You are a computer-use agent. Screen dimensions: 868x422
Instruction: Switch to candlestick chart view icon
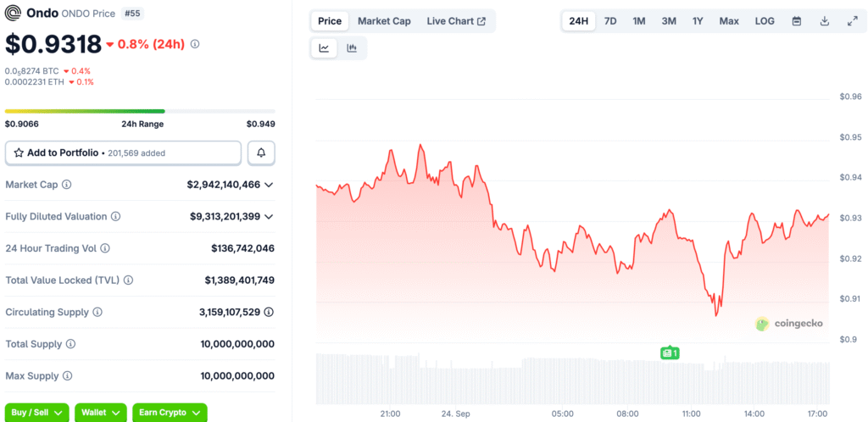[x=352, y=48]
